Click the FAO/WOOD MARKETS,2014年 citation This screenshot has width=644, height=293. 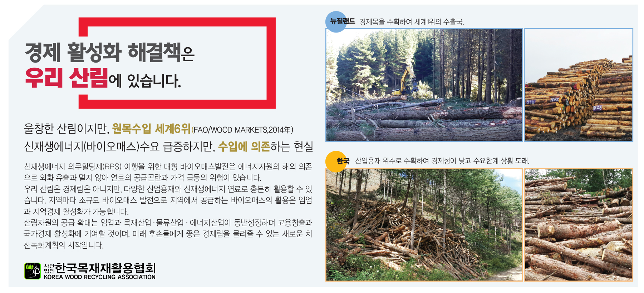[x=242, y=130]
